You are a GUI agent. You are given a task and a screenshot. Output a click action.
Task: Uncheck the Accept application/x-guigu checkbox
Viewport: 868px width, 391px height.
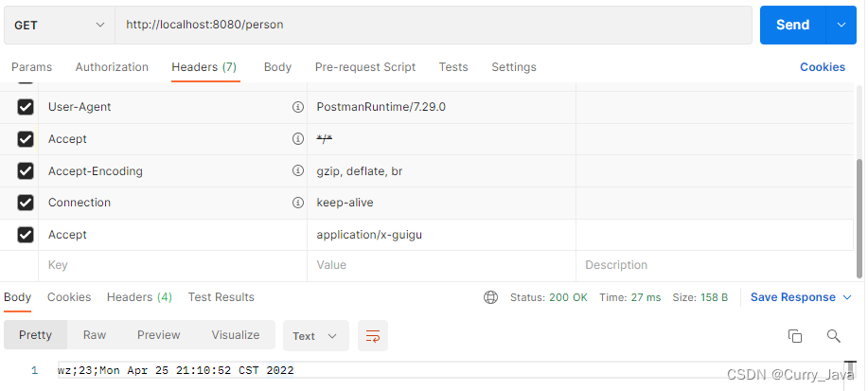(26, 235)
